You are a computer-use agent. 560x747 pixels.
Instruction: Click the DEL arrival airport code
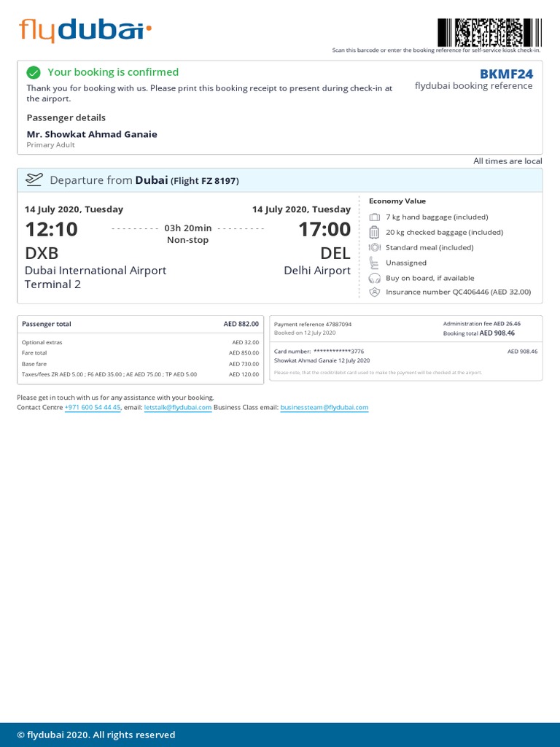click(x=335, y=253)
